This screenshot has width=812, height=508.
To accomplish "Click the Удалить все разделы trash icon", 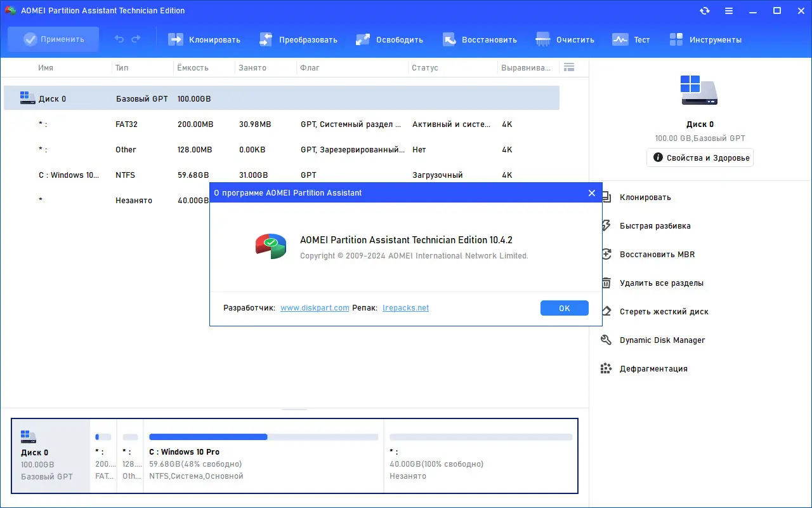I will (606, 283).
